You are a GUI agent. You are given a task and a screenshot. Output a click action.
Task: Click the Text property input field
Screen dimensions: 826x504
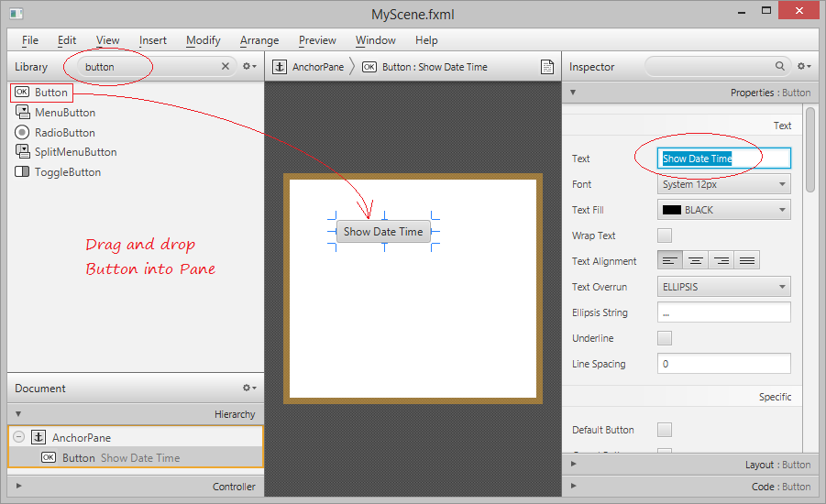pos(724,159)
